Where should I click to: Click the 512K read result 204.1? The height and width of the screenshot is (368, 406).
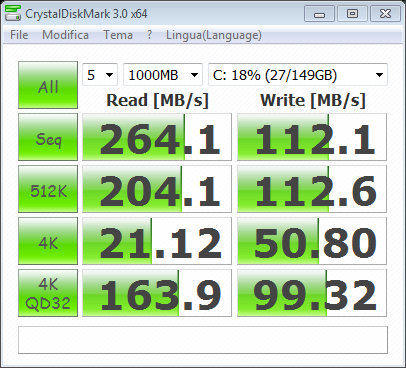tap(157, 189)
